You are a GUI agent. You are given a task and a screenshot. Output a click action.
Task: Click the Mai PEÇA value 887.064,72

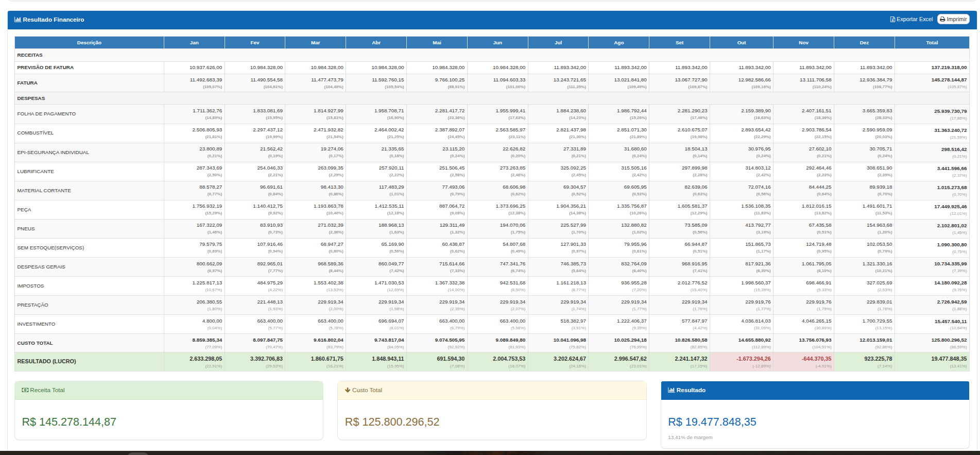pos(452,206)
